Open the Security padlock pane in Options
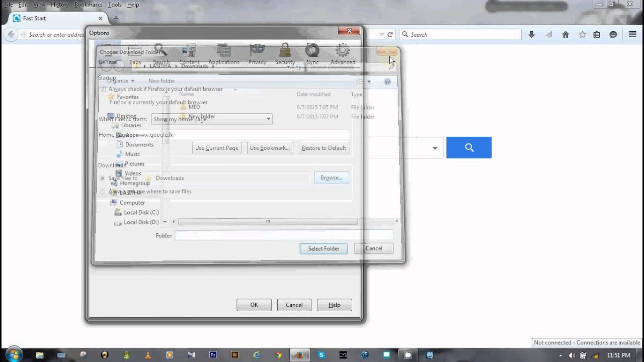This screenshot has height=362, width=644. [285, 54]
